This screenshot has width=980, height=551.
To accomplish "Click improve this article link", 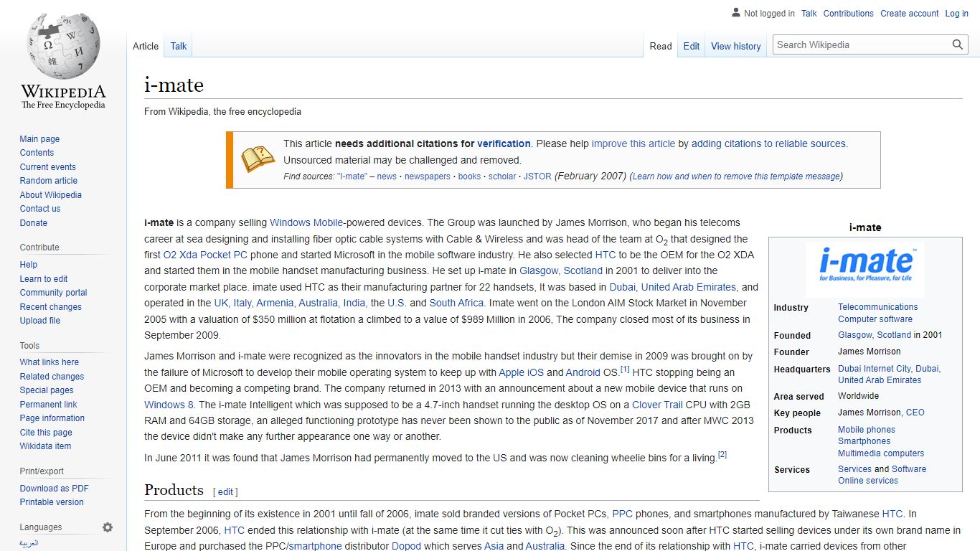I will click(633, 143).
